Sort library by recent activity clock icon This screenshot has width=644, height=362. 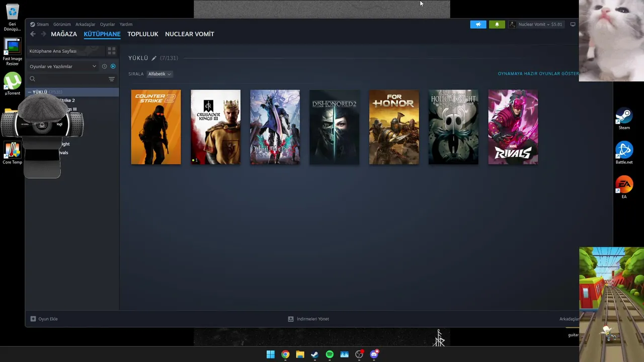(x=104, y=66)
